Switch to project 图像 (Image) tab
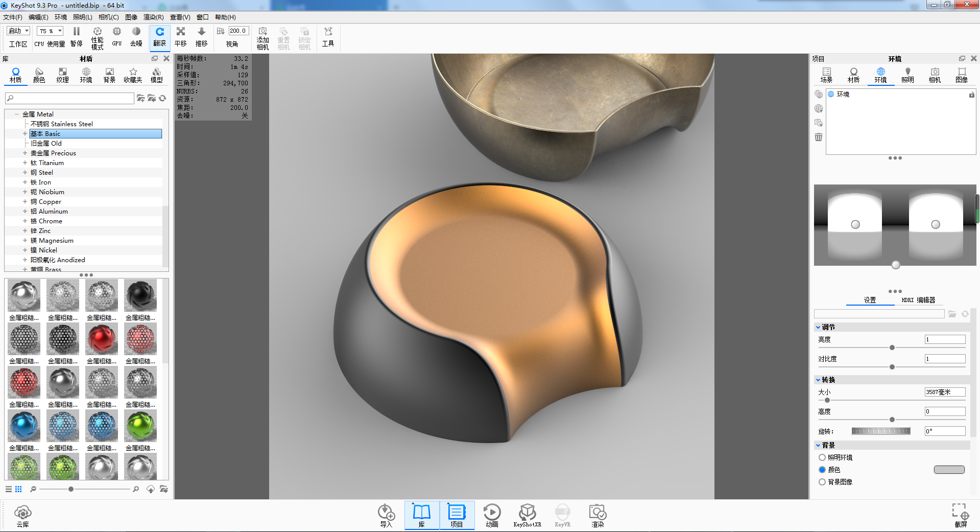 tap(962, 75)
